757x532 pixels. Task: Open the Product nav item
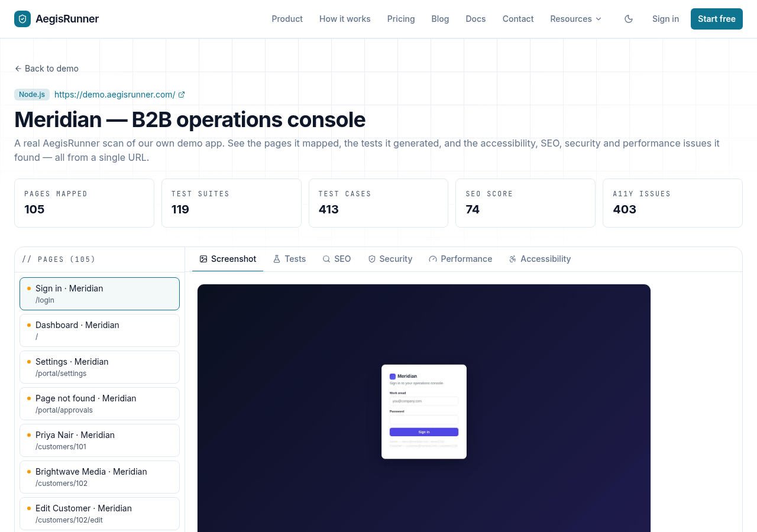[x=287, y=19]
